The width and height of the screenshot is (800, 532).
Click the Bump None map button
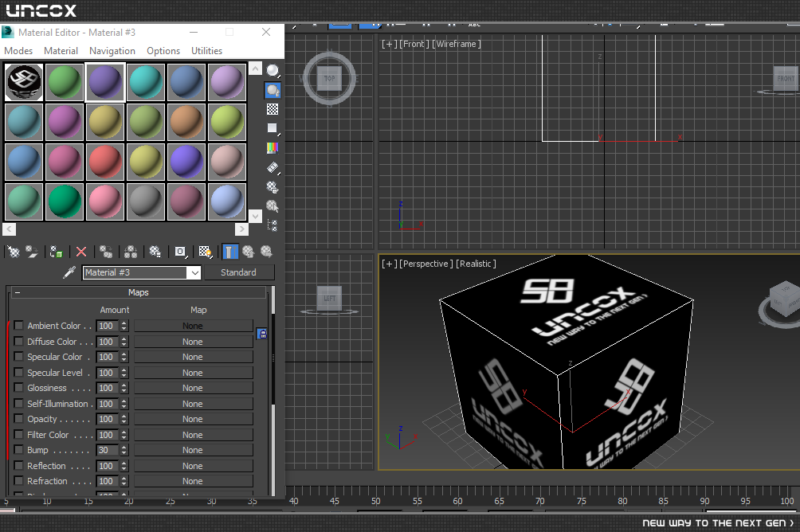(x=193, y=451)
